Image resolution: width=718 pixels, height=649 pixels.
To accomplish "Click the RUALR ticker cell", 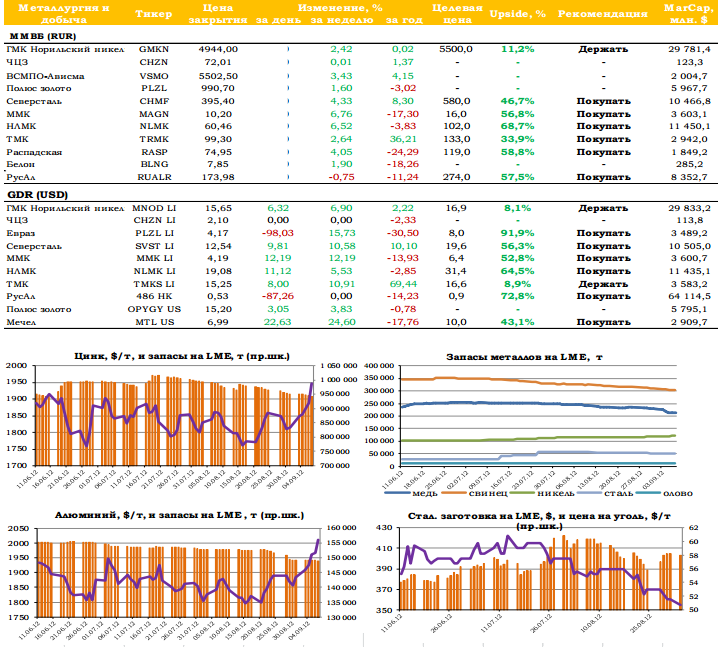I will 154,177.
